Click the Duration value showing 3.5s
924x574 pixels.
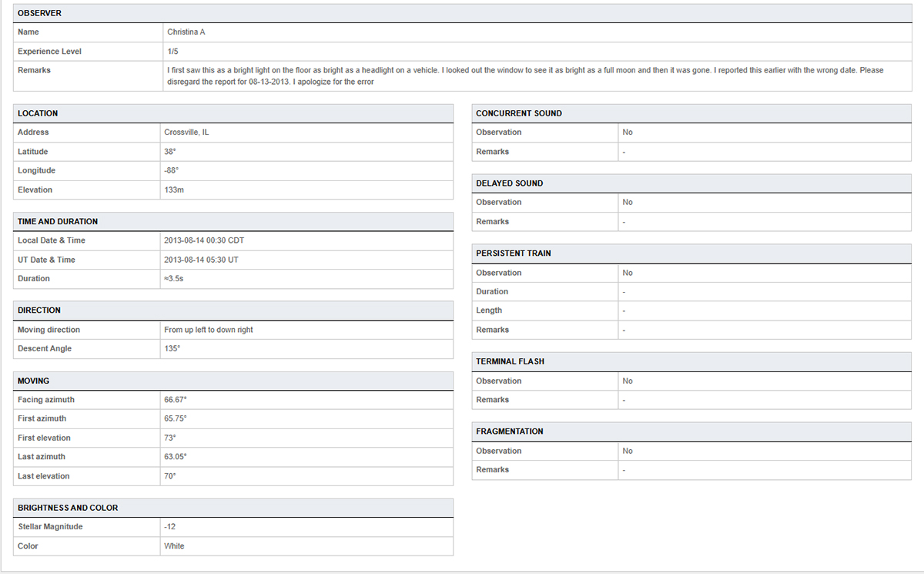[x=176, y=278]
